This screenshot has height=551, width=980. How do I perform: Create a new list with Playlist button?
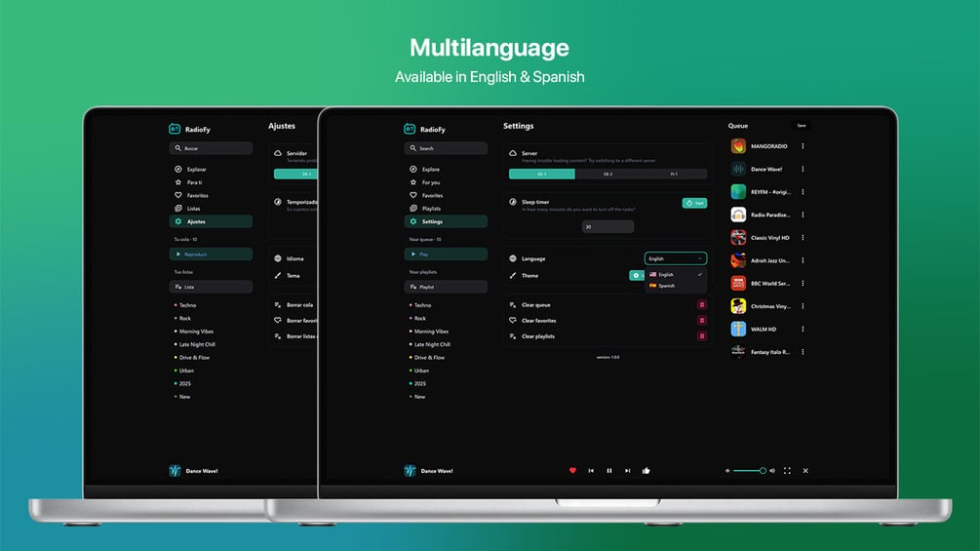click(x=446, y=287)
